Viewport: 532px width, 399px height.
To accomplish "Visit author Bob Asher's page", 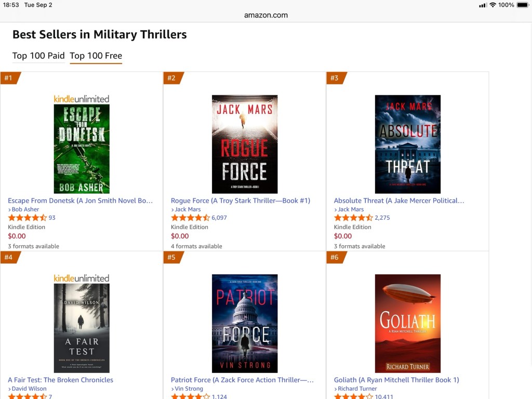I will coord(25,209).
